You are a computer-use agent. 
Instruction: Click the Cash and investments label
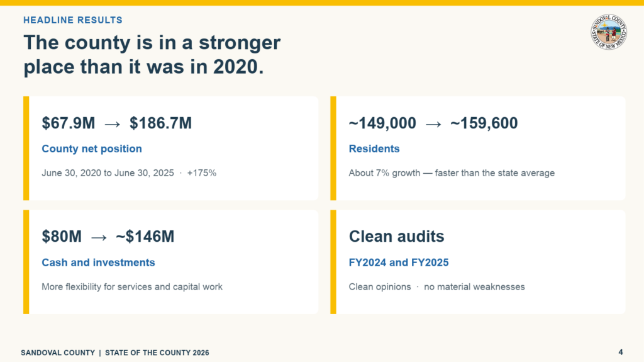tap(98, 263)
